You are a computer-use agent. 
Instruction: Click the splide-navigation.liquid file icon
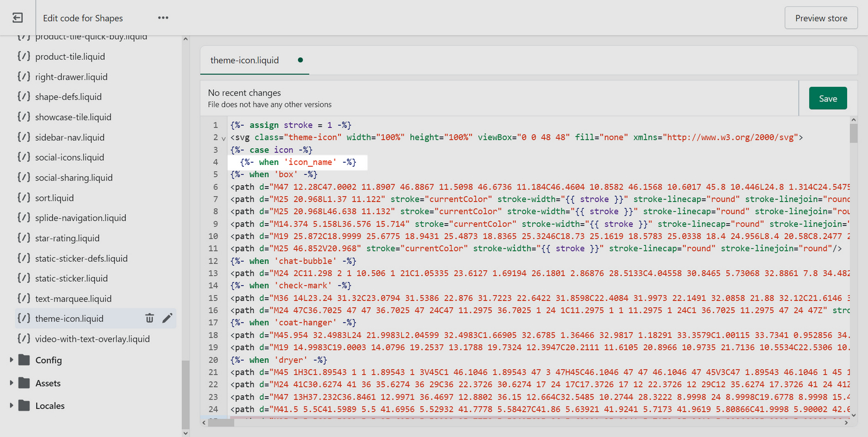tap(23, 218)
